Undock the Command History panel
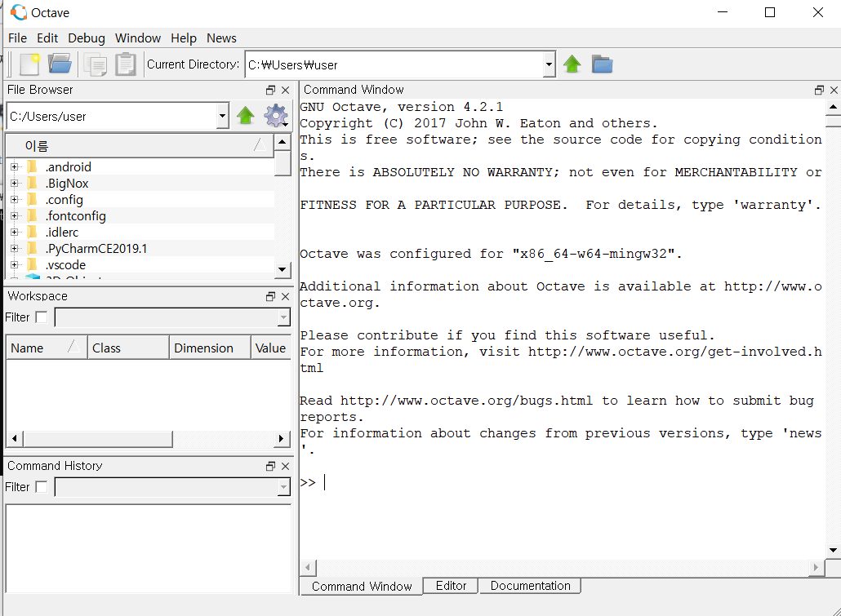 [x=271, y=467]
